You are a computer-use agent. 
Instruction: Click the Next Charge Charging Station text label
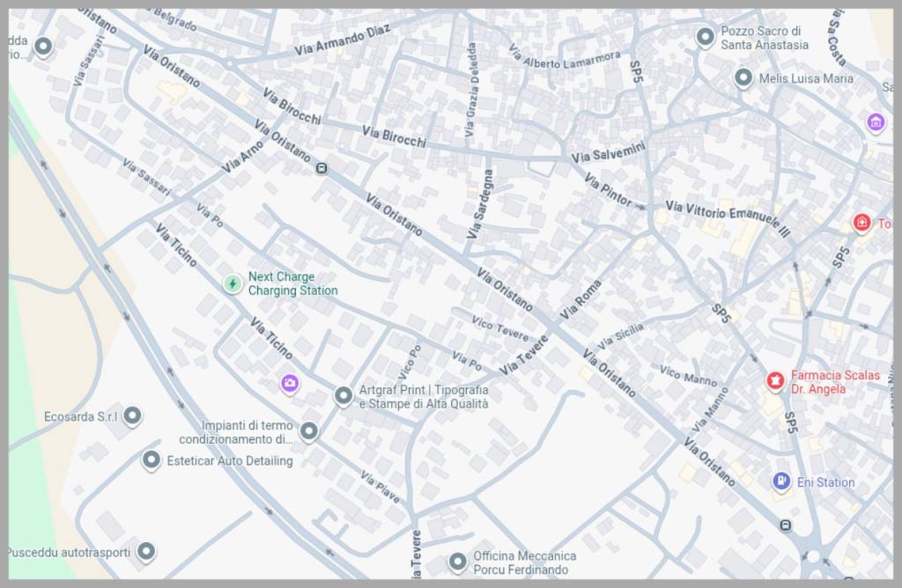[292, 283]
